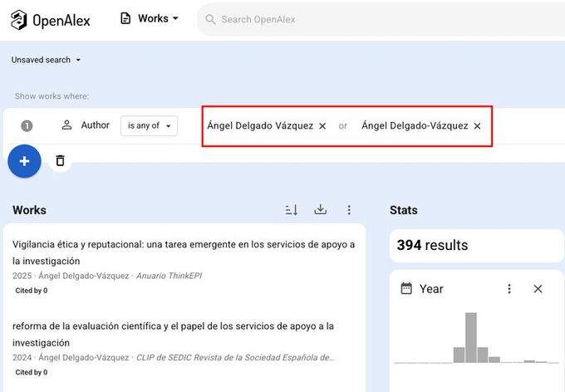Open Works list three-dot menu

349,209
